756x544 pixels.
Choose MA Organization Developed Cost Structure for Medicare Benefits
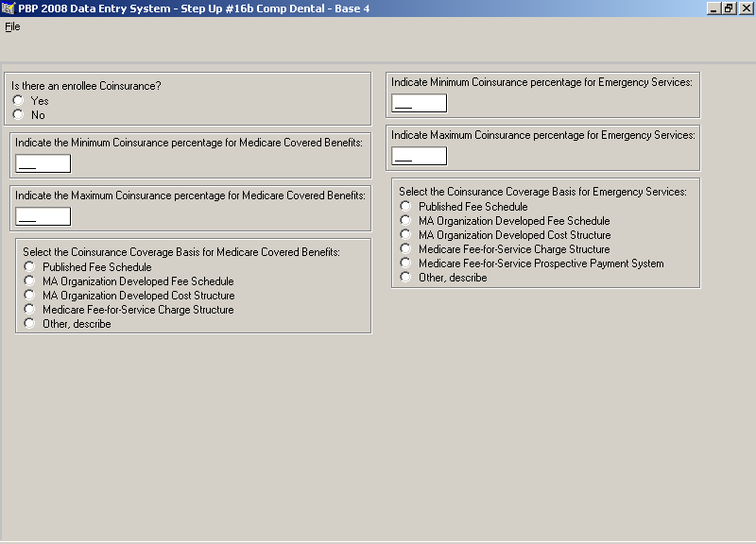pyautogui.click(x=29, y=295)
